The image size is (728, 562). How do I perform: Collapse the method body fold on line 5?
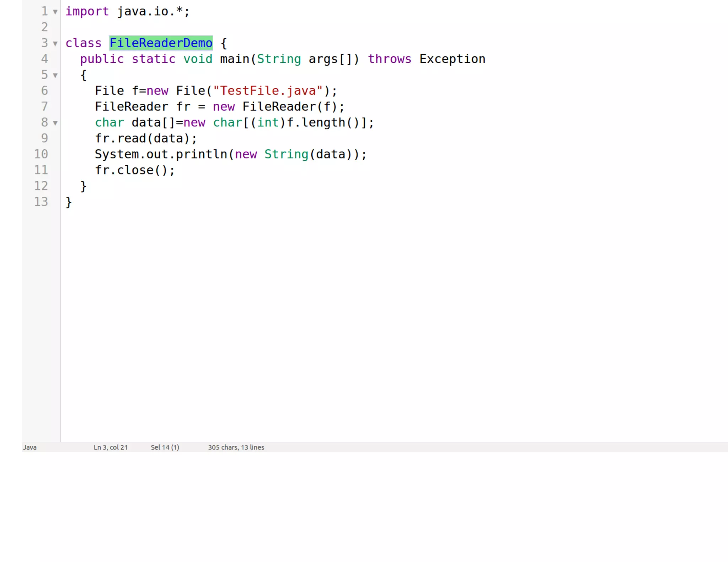[55, 75]
